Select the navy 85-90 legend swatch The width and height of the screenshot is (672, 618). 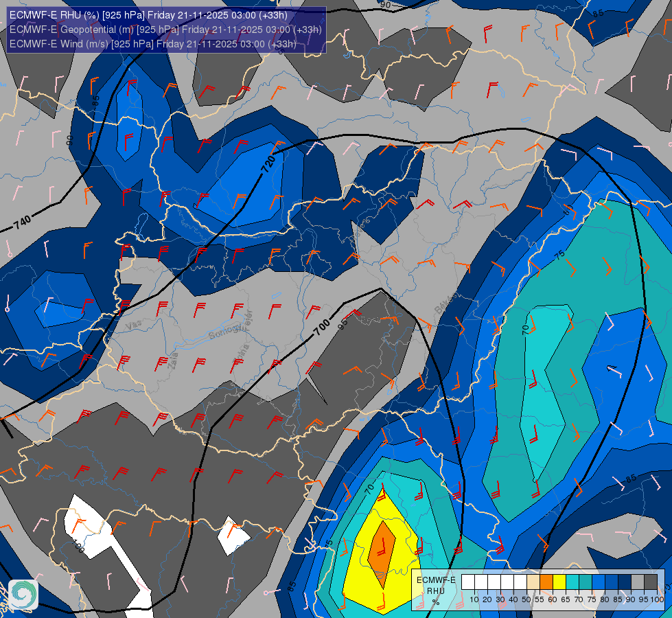tap(625, 582)
